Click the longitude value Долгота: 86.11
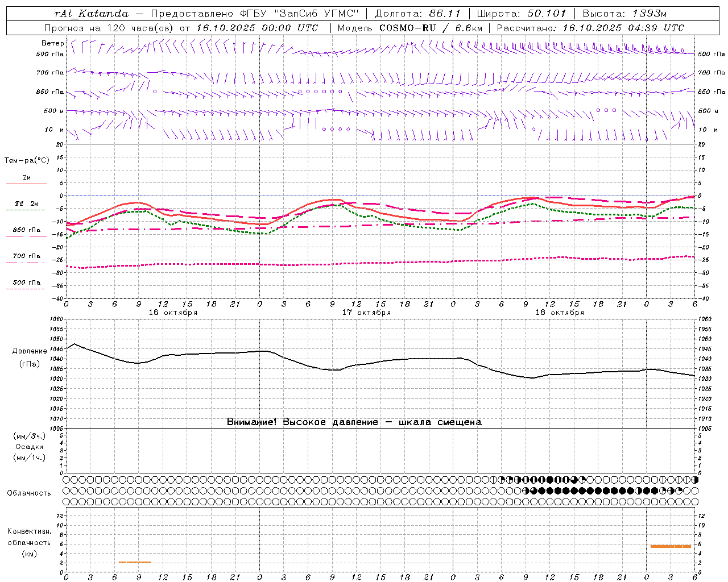This screenshot has height=582, width=728. pos(419,14)
